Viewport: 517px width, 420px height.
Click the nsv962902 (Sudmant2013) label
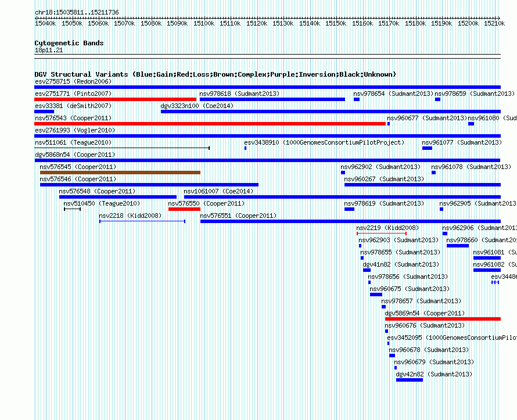(x=380, y=167)
